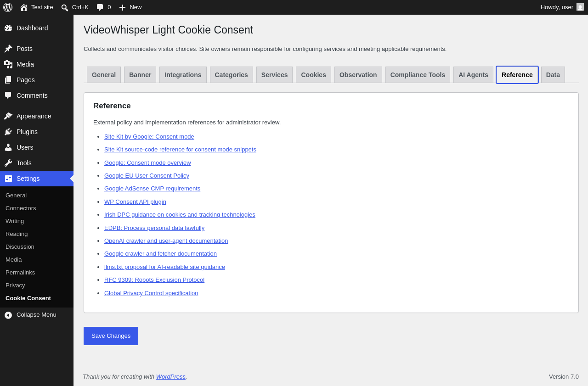
Task: Switch to the General tab
Action: [104, 75]
